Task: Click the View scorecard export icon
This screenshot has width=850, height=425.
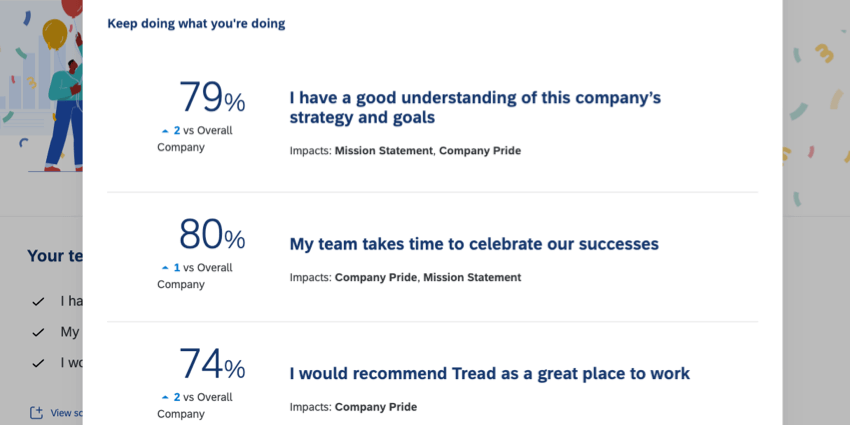Action: 37,413
